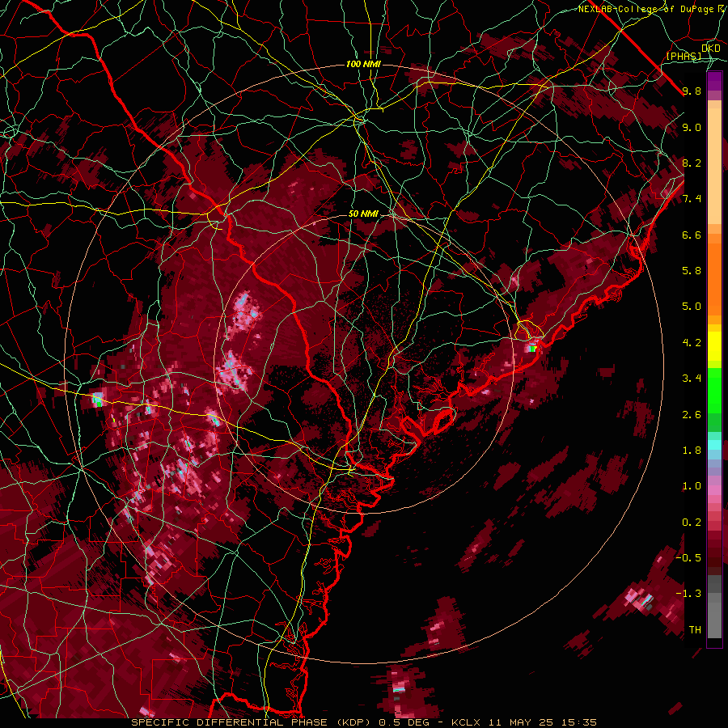
Task: Click the 4.2 value on the color scale
Action: (692, 343)
